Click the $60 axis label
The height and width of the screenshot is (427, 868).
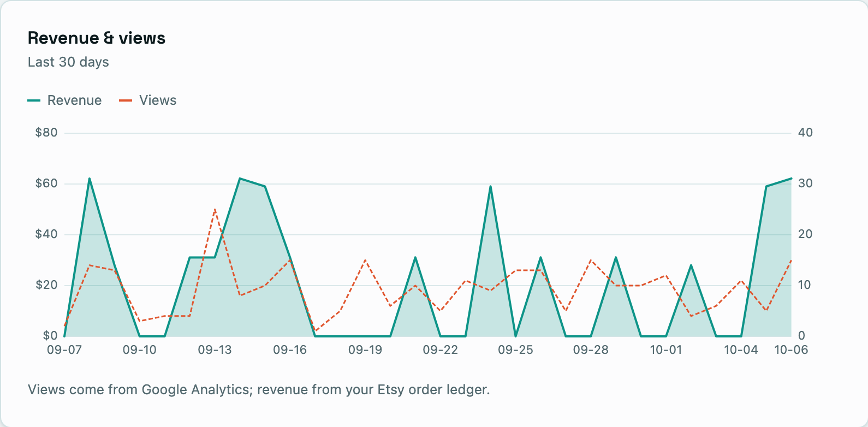tap(46, 183)
